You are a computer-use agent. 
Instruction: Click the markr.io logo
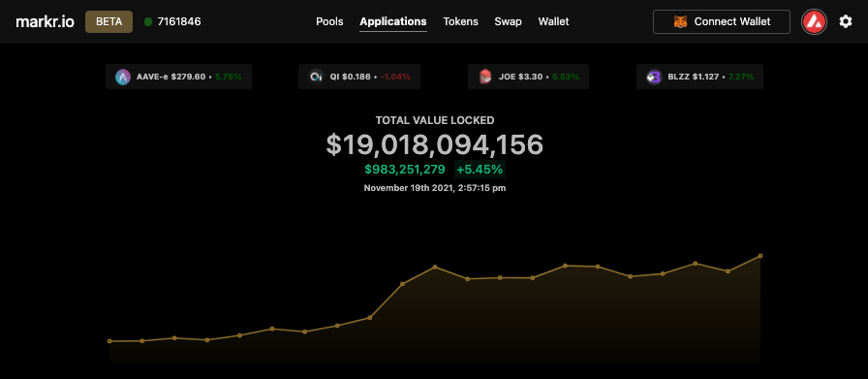(x=45, y=21)
